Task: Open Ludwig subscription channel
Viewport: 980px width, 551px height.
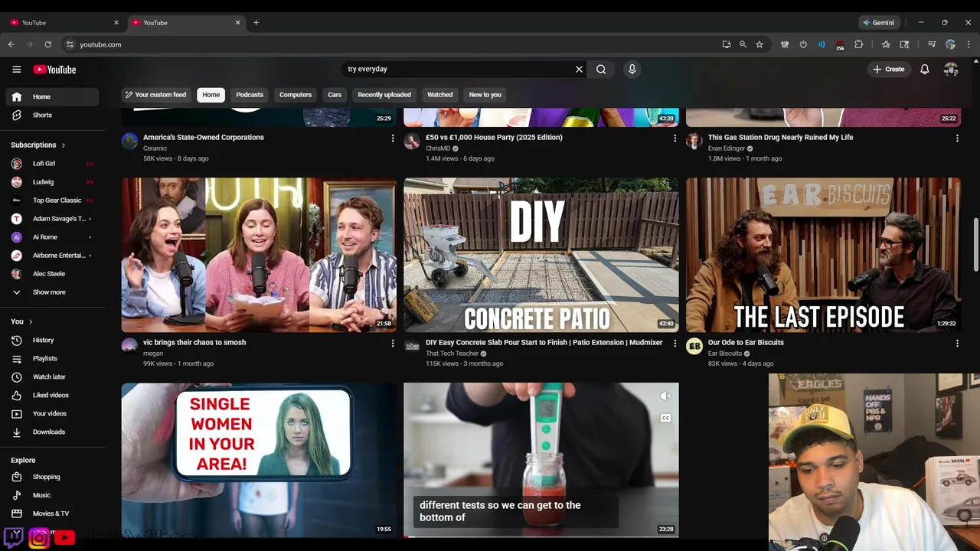Action: pyautogui.click(x=53, y=182)
